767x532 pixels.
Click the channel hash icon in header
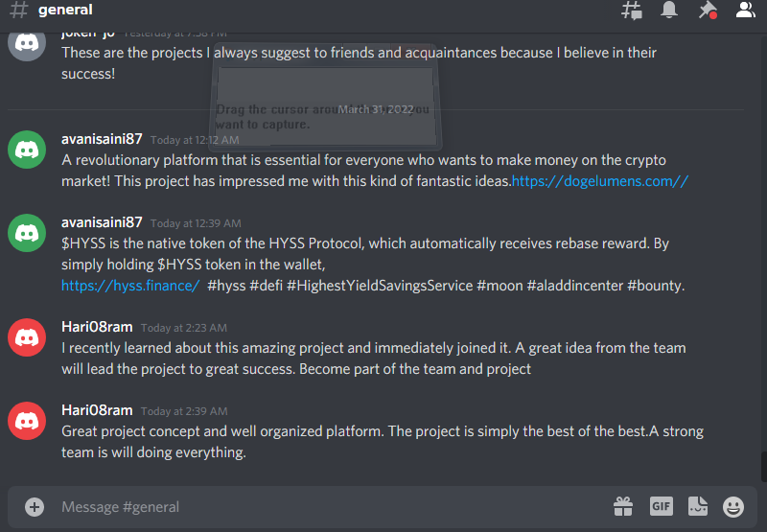18,10
